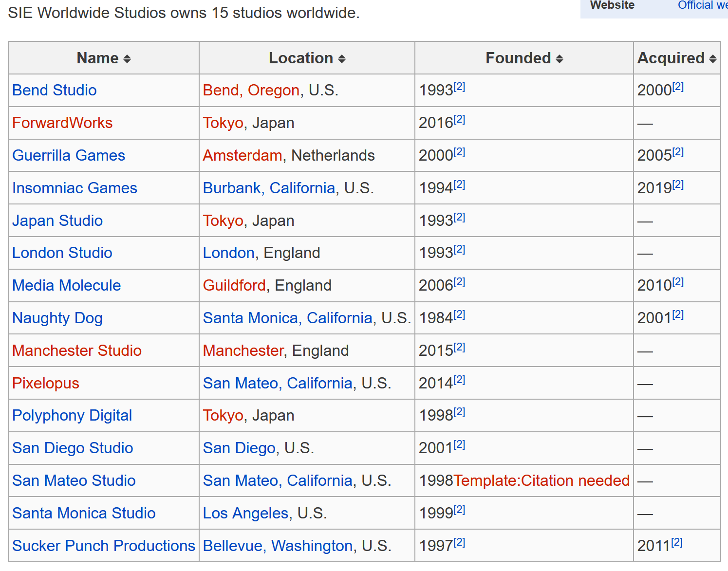Follow the London location link
This screenshot has height=571, width=728.
pos(229,253)
